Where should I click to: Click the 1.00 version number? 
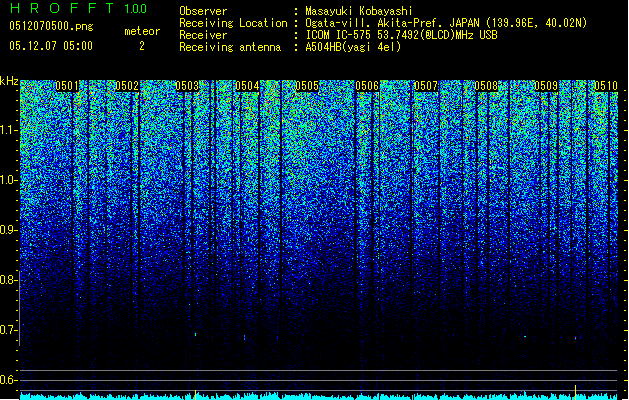tap(135, 9)
